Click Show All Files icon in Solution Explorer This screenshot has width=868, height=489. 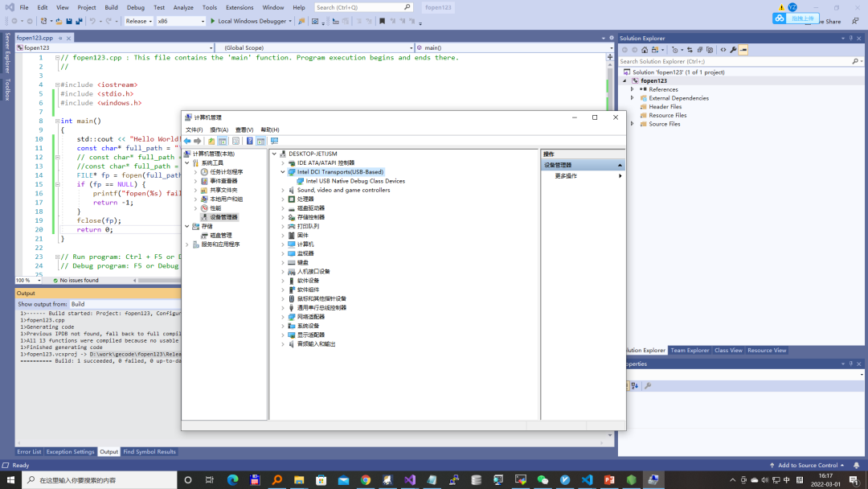pyautogui.click(x=710, y=50)
